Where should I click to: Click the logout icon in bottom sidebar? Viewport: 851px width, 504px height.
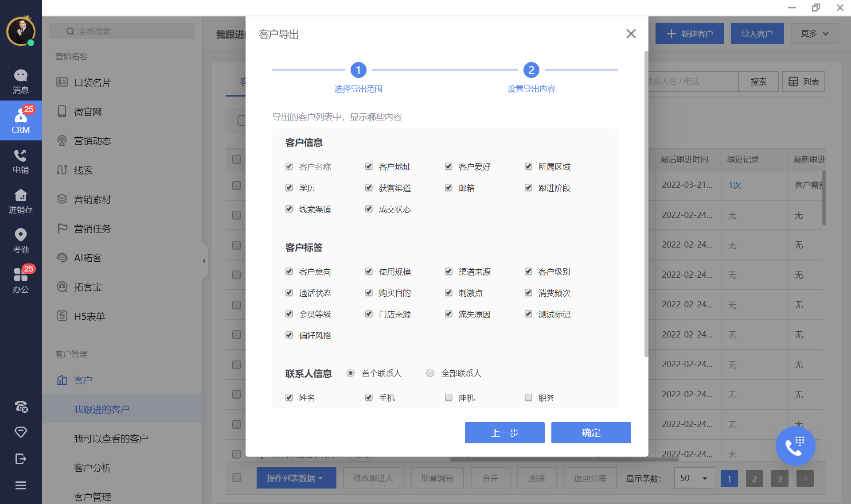coord(20,459)
